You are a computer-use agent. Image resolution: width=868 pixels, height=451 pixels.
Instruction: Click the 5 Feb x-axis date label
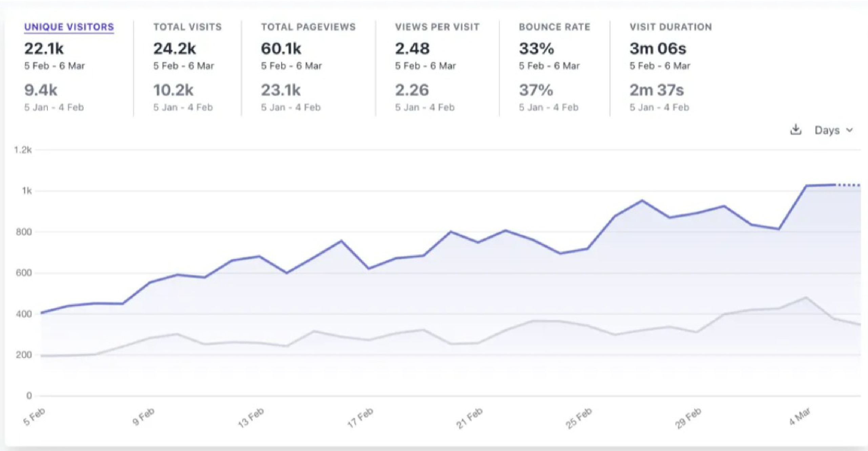tap(34, 416)
